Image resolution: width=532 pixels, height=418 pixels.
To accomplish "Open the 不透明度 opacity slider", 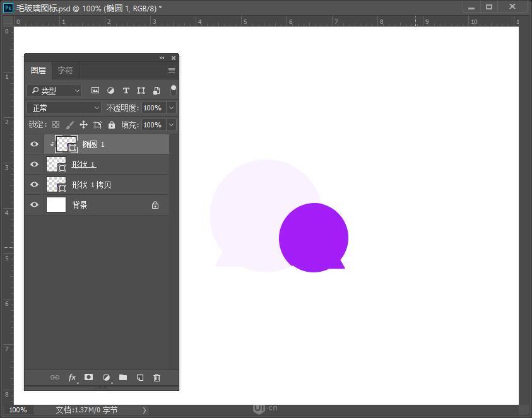I will point(170,107).
